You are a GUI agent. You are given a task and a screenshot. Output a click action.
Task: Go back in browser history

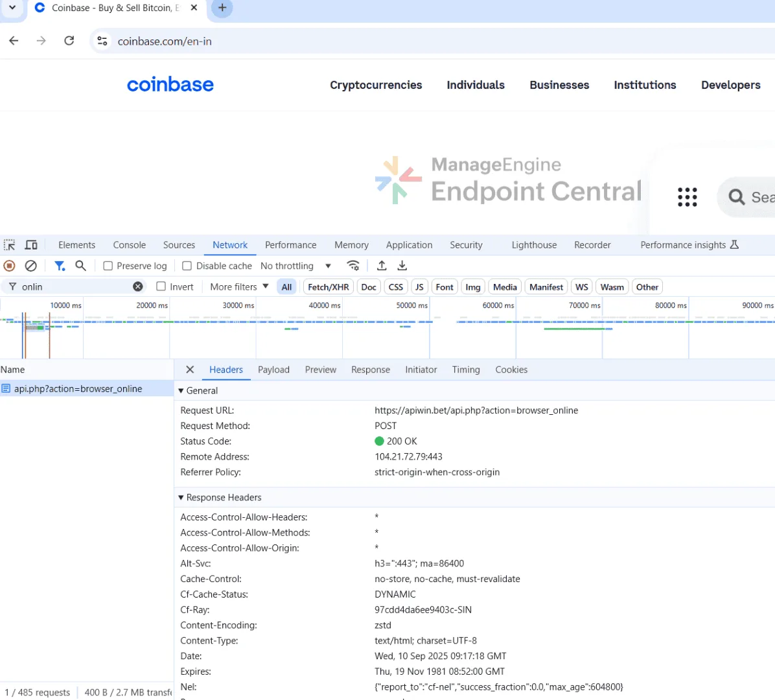(14, 41)
